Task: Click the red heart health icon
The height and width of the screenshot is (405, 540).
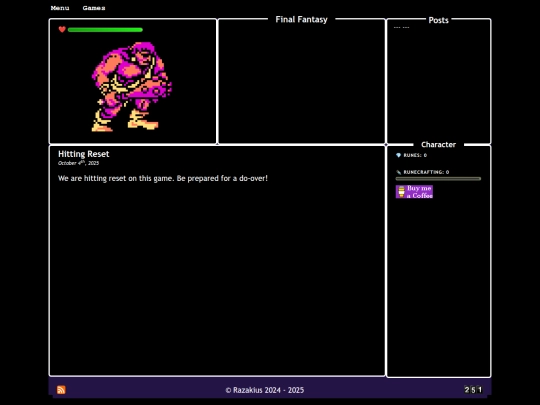Action: [x=62, y=29]
